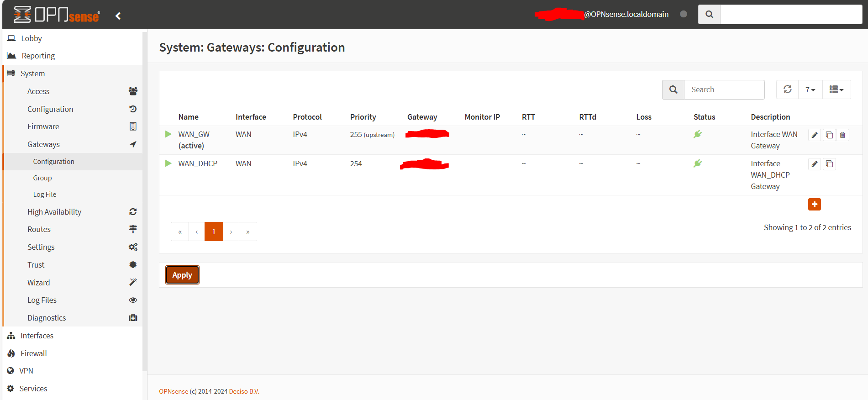
Task: Clone the WAN_DHCP gateway
Action: pyautogui.click(x=830, y=164)
